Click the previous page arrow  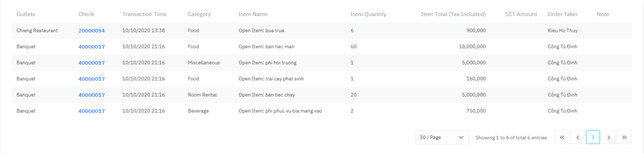pyautogui.click(x=578, y=137)
